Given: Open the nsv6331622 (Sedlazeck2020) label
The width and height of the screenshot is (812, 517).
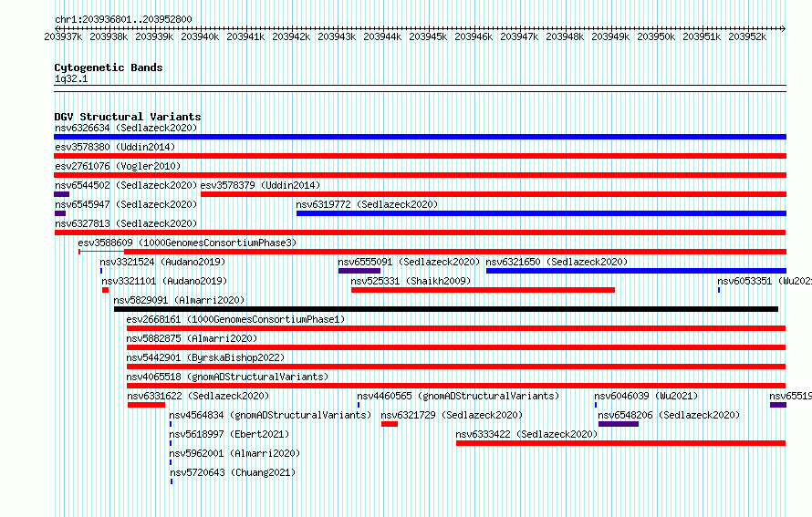Looking at the screenshot, I should pyautogui.click(x=198, y=396).
